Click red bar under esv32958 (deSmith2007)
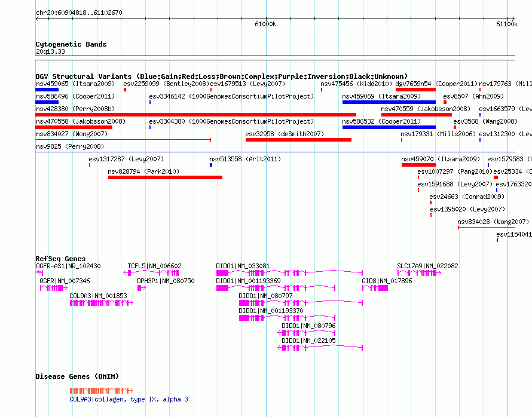 click(298, 140)
